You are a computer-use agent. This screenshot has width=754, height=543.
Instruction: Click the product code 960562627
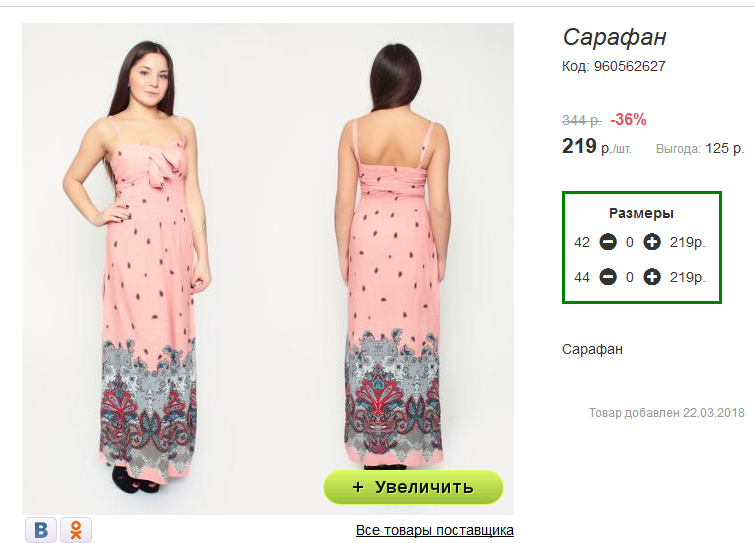[x=614, y=67]
